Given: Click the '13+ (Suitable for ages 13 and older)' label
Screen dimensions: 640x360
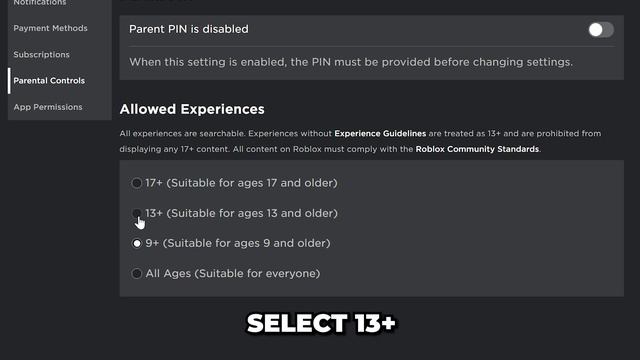Looking at the screenshot, I should [x=241, y=213].
